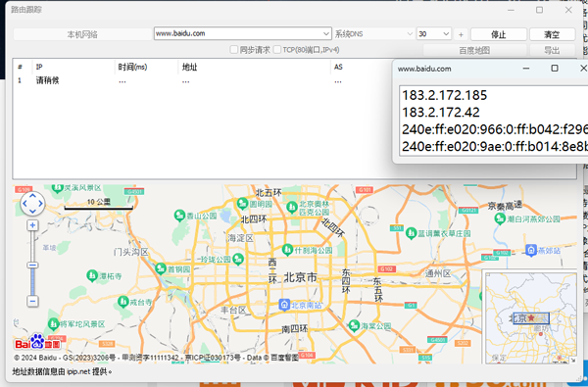
Task: Maximize the 路由跟踪 main window
Action: [539, 10]
